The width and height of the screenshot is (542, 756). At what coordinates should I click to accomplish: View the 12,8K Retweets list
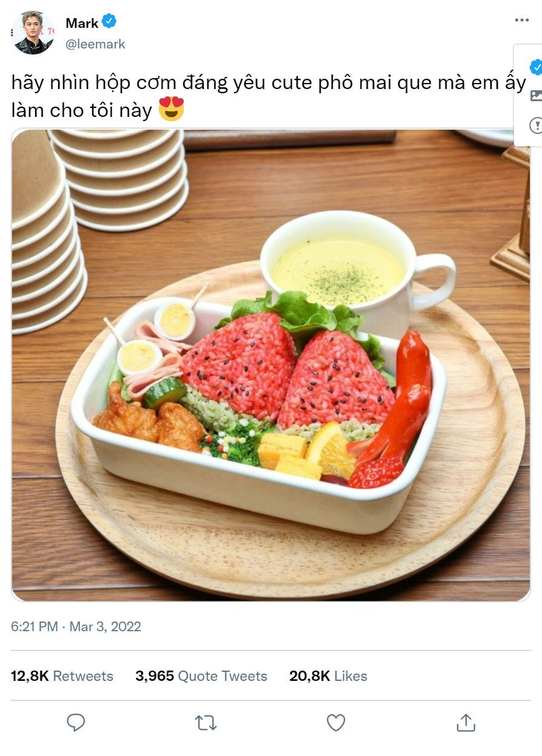point(62,676)
